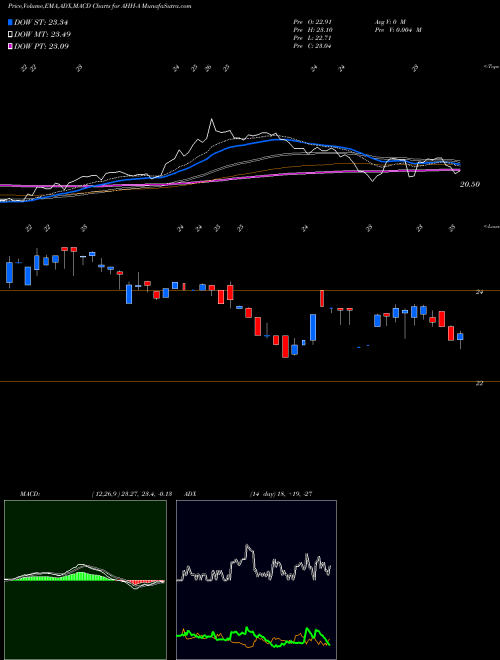Click the blue DOW ST legend swatch
The width and height of the screenshot is (500, 660).
tap(10, 22)
